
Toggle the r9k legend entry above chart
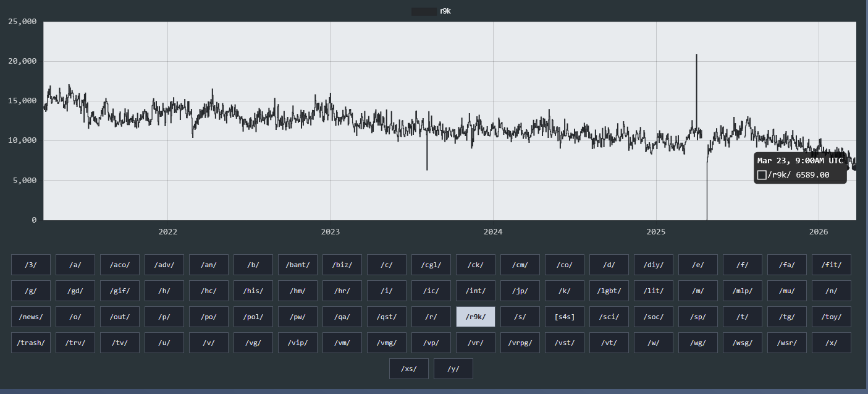[x=431, y=11]
